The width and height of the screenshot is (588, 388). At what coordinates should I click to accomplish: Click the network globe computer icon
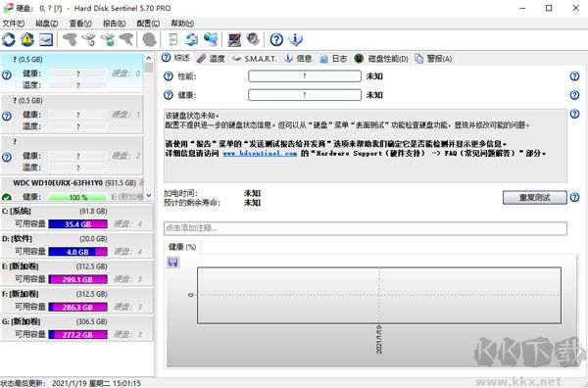pyautogui.click(x=211, y=39)
